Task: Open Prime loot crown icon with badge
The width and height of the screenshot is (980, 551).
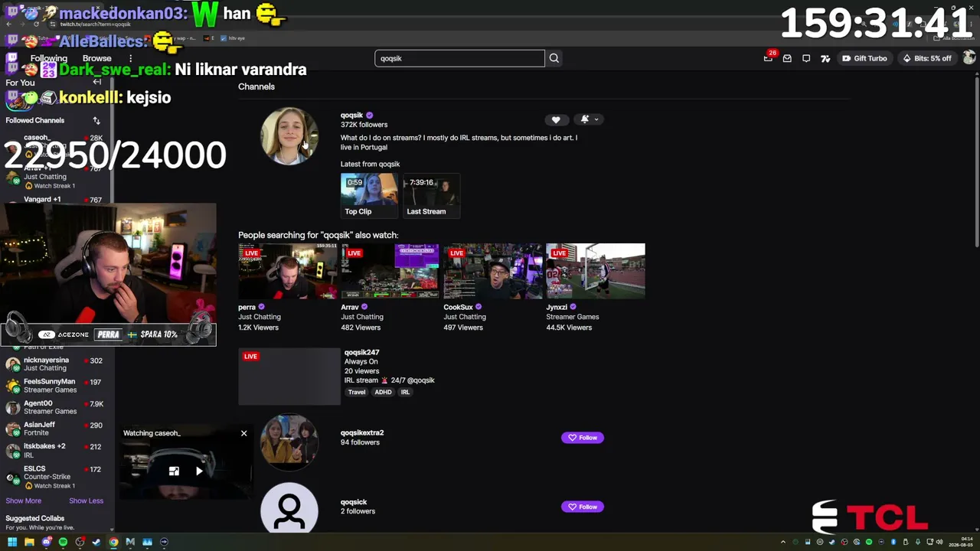Action: pos(769,57)
